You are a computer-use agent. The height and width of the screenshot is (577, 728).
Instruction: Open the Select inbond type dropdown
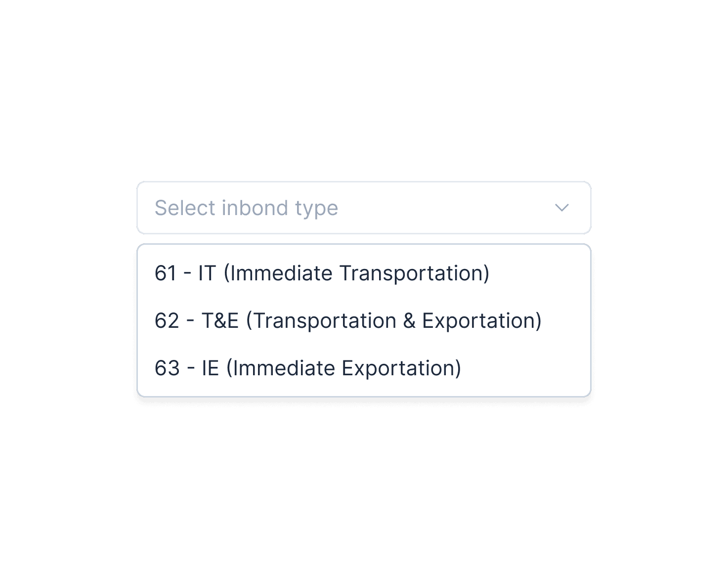click(x=363, y=208)
